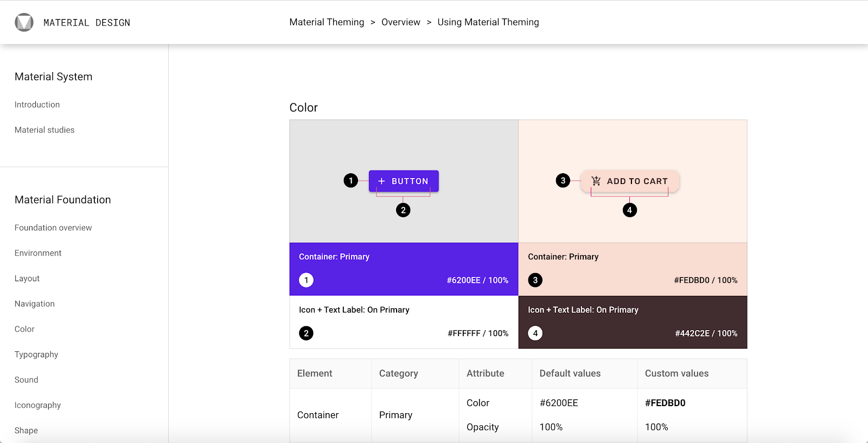Click the #6200EE default value table cell

coord(559,403)
